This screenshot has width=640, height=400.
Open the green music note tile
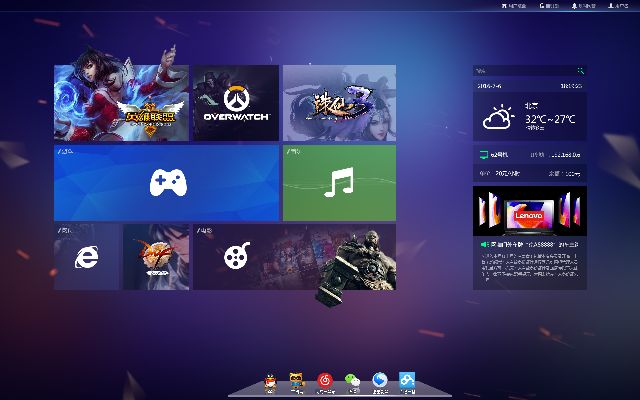point(339,183)
